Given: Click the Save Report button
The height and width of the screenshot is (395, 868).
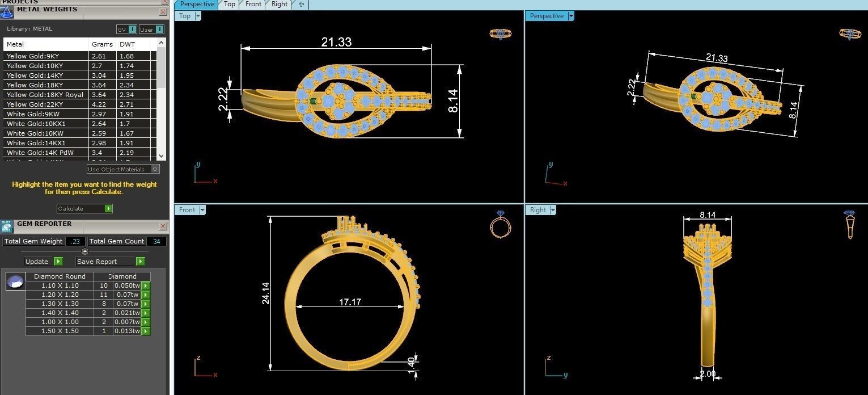Looking at the screenshot, I should [110, 261].
